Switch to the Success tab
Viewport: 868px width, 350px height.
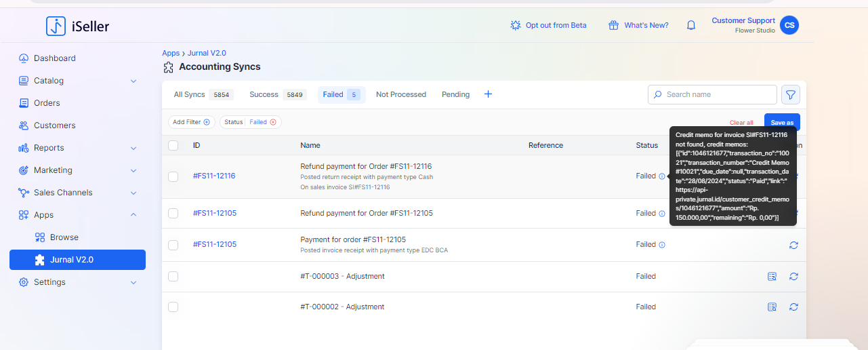(278, 95)
